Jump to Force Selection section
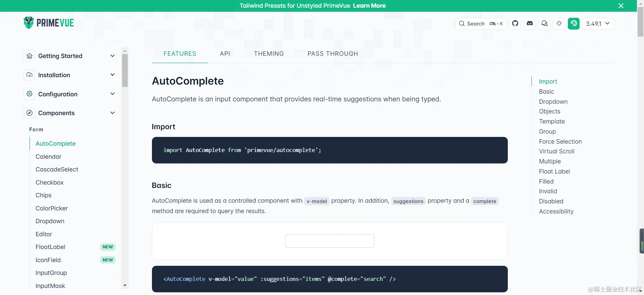This screenshot has height=295, width=644. [560, 142]
